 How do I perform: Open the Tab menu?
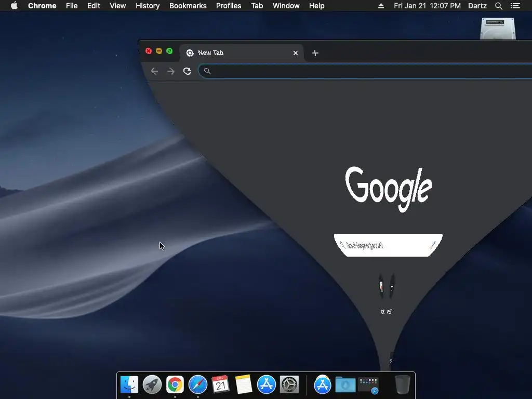click(x=257, y=6)
